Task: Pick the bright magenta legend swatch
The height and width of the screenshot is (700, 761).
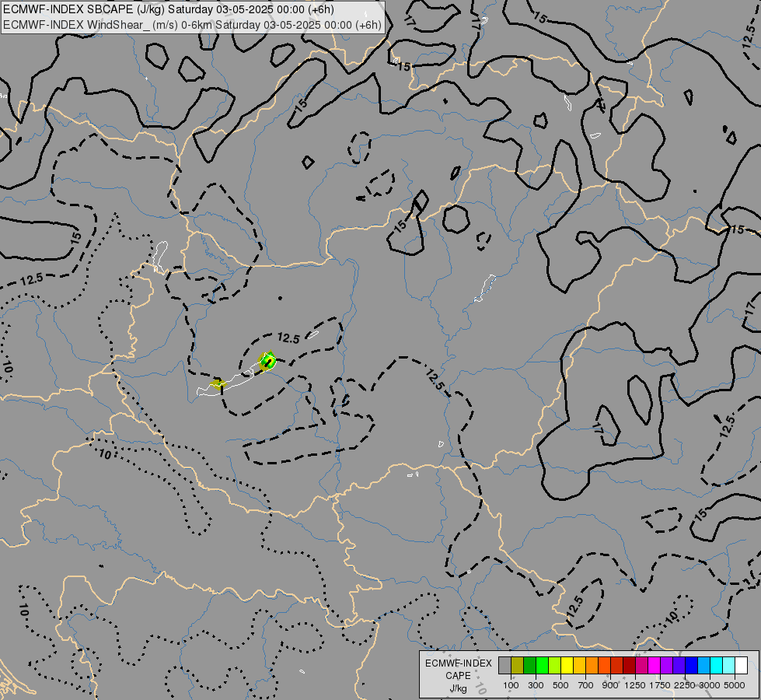Action: [x=655, y=666]
